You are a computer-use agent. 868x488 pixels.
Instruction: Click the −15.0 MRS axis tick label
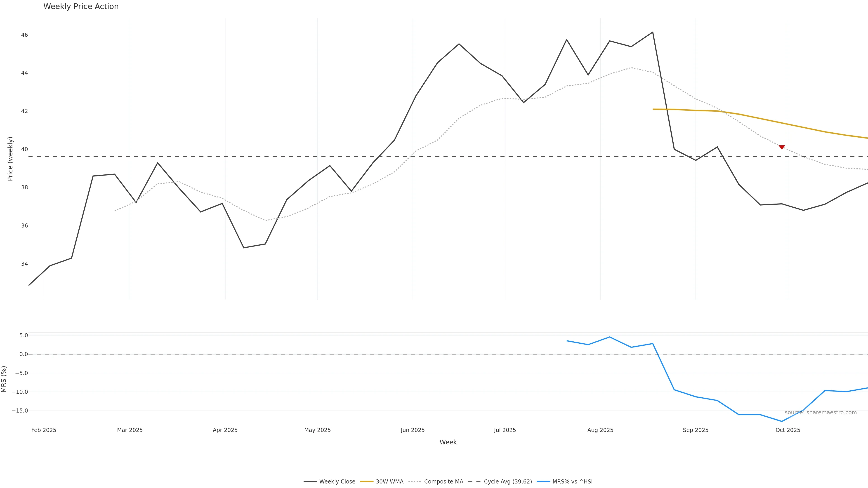pos(20,411)
